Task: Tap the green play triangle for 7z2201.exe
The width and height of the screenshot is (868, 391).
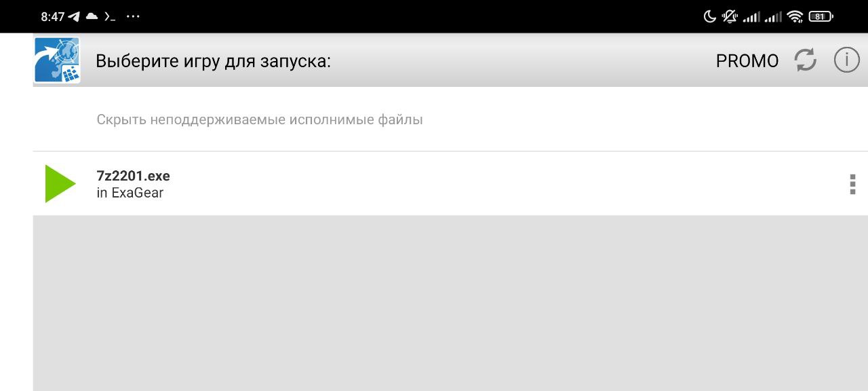Action: coord(60,183)
